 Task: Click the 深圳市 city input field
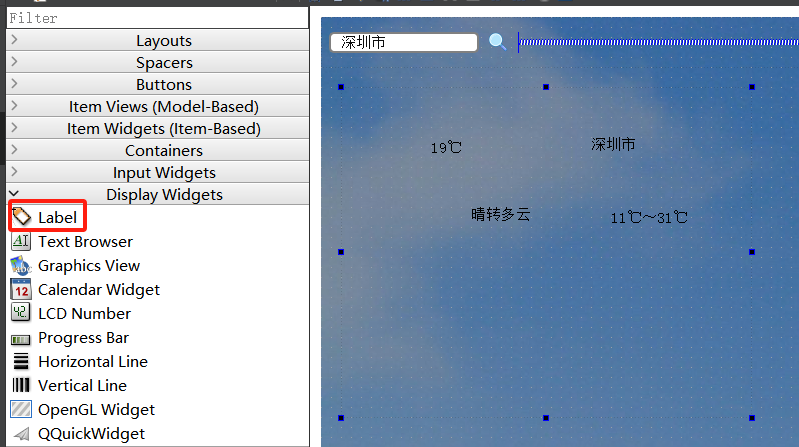404,42
